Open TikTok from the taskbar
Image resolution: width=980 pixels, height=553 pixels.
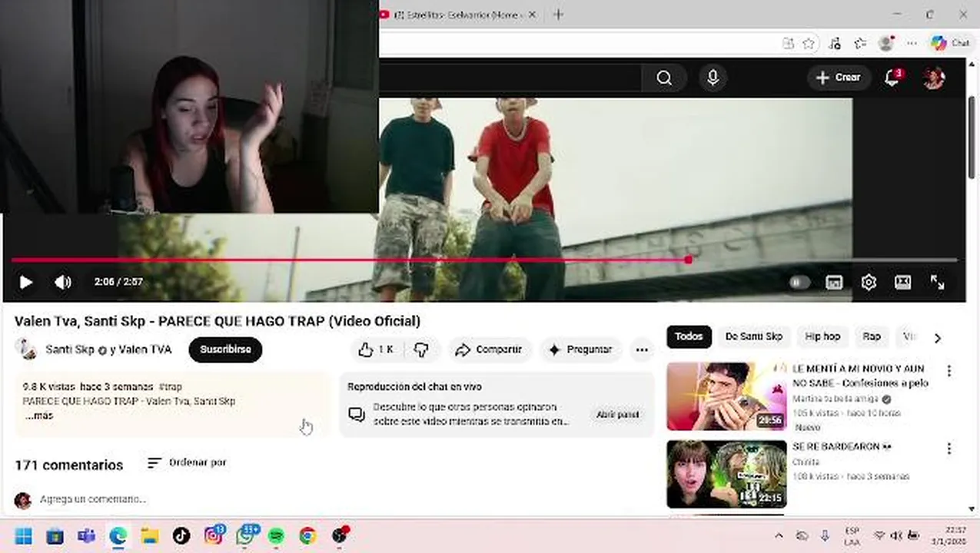point(181,536)
